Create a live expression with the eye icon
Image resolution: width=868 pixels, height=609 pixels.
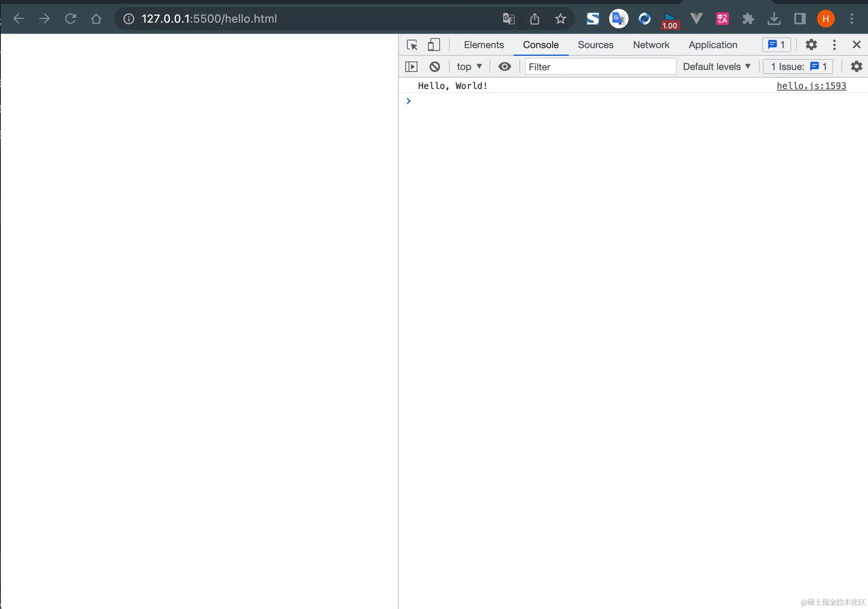(x=504, y=66)
